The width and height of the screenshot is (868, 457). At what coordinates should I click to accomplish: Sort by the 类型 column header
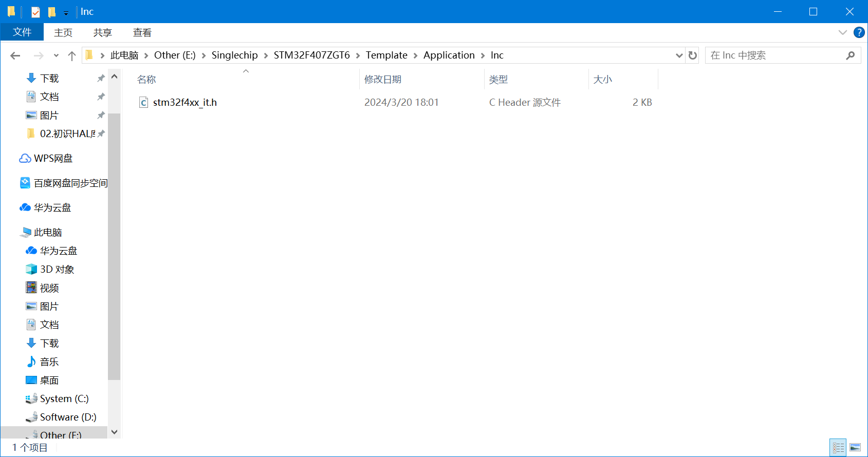click(498, 80)
